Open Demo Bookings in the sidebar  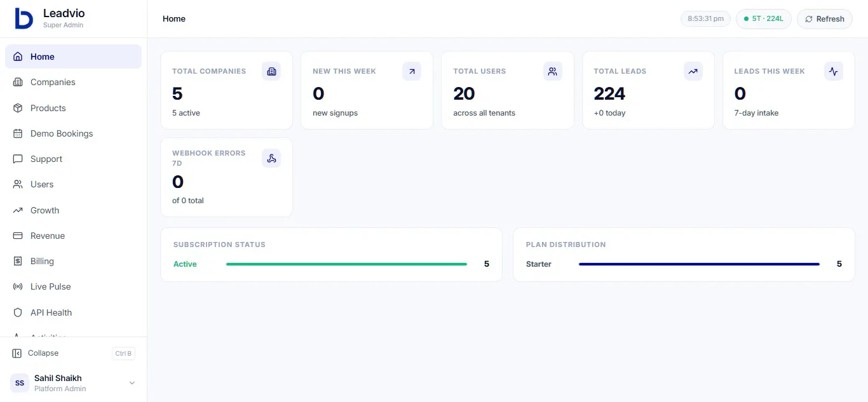click(x=73, y=133)
